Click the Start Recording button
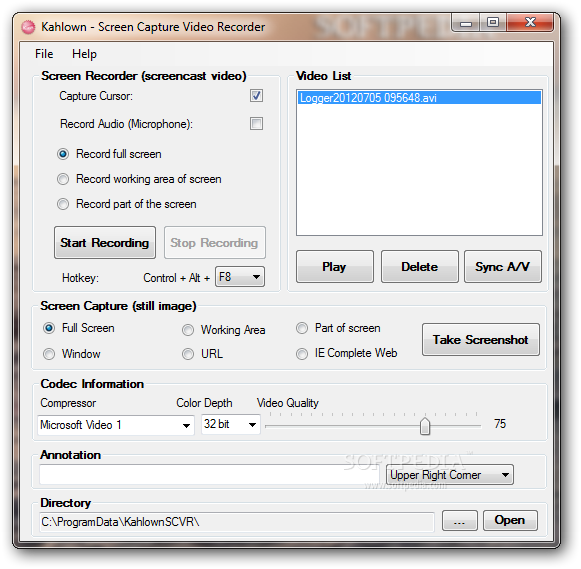The height and width of the screenshot is (569, 581). click(x=105, y=243)
